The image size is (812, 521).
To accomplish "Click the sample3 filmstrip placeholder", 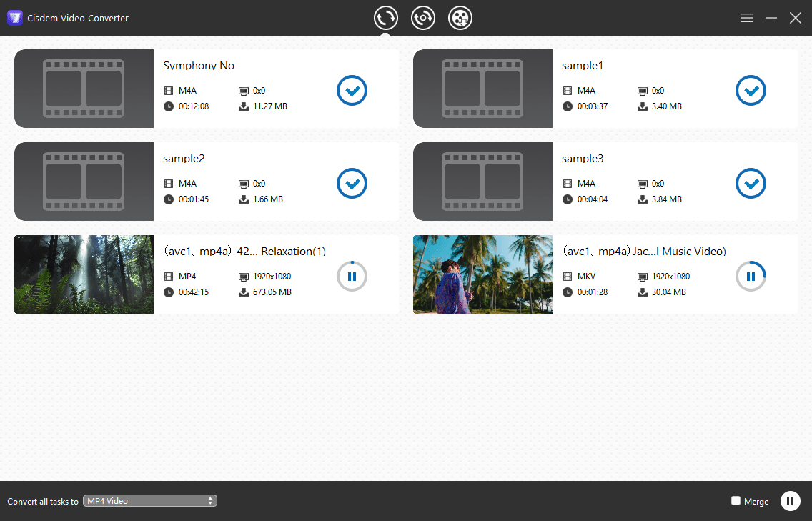I will point(482,182).
